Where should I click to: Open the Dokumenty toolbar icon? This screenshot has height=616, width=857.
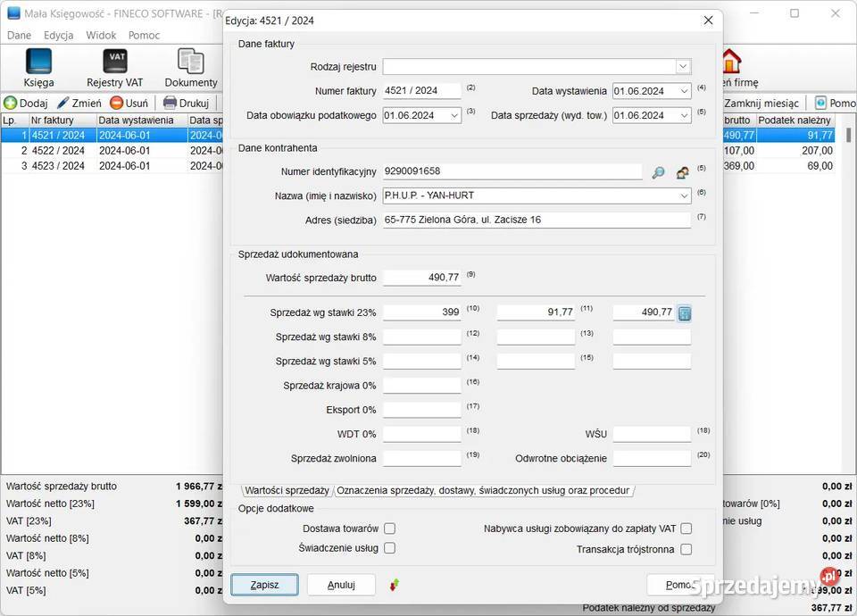coord(190,62)
